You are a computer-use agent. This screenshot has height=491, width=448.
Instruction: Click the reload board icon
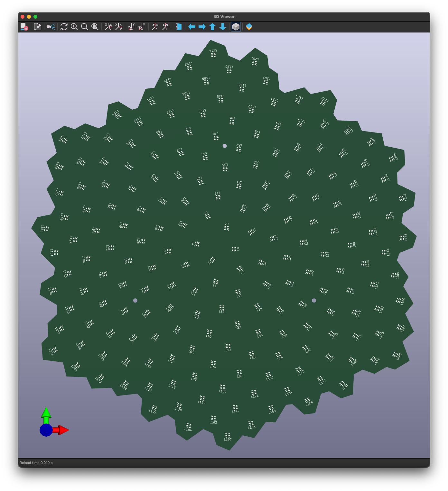pos(24,27)
